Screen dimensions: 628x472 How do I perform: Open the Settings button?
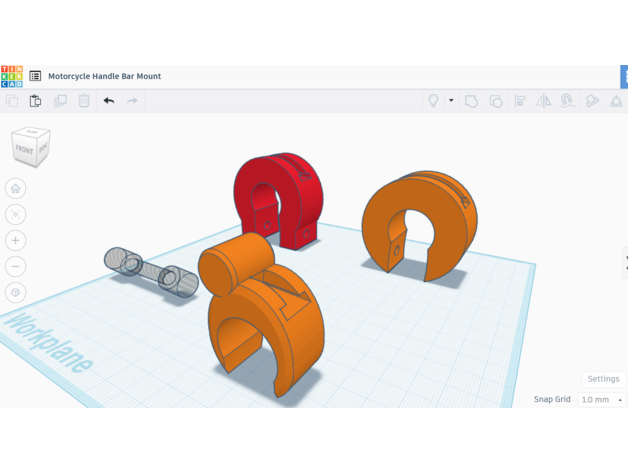tap(603, 379)
